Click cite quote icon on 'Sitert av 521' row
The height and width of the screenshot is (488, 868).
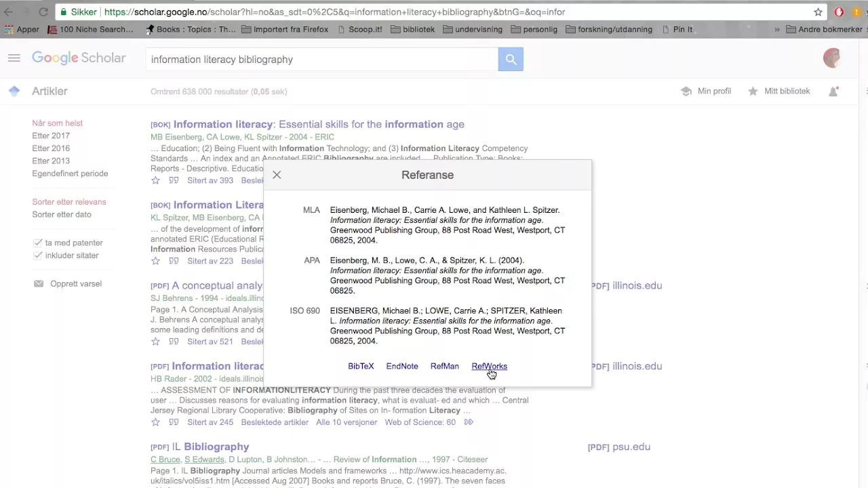[174, 342]
